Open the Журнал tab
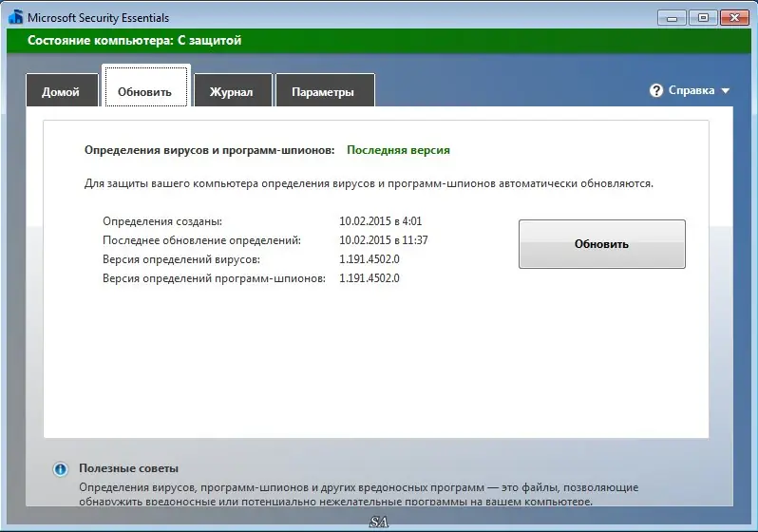The height and width of the screenshot is (532, 758). point(233,90)
